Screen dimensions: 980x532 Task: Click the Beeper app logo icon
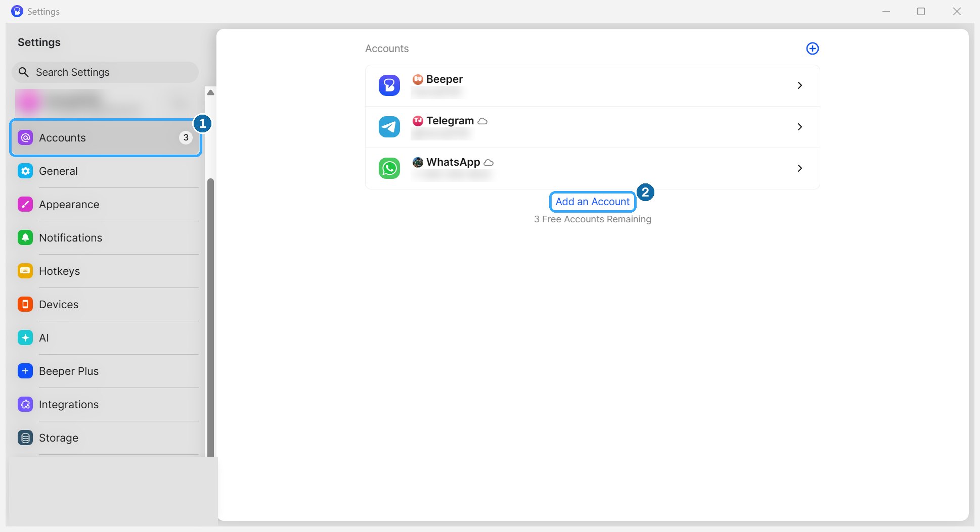(x=389, y=85)
